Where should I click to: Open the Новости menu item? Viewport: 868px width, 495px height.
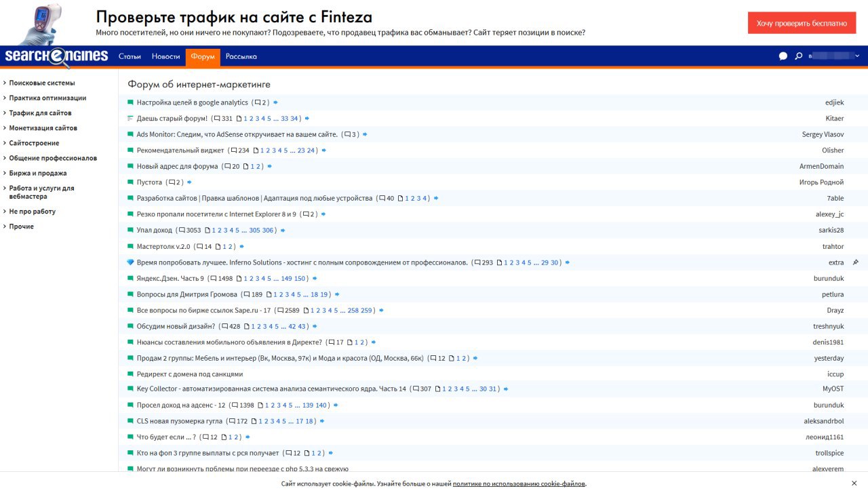pyautogui.click(x=166, y=56)
